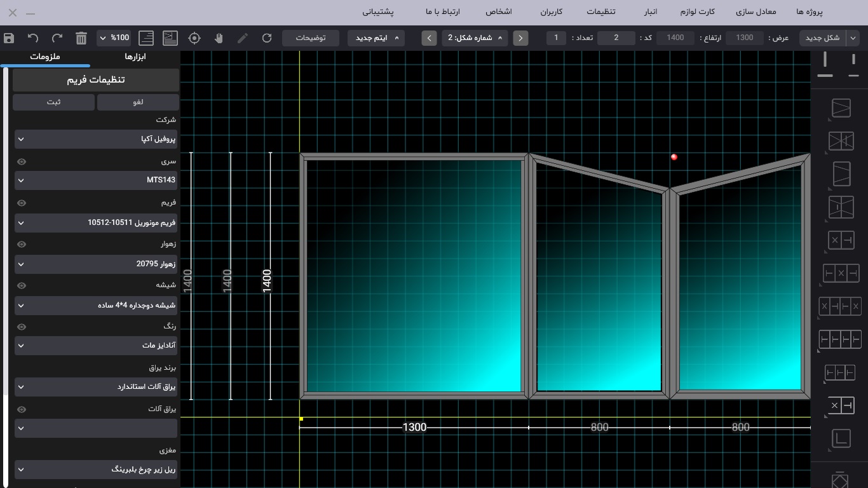Screen dimensions: 868x488
Task: Click the target center view icon
Action: [x=194, y=38]
